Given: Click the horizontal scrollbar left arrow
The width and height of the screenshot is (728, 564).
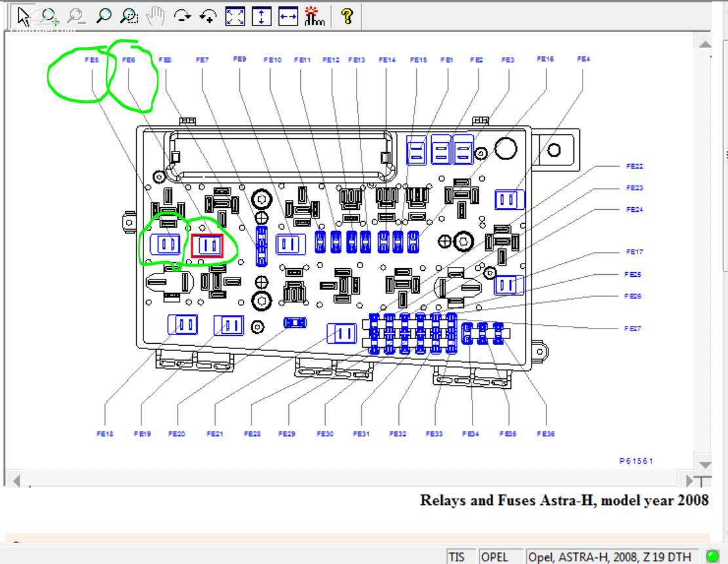Looking at the screenshot, I should click(x=16, y=481).
